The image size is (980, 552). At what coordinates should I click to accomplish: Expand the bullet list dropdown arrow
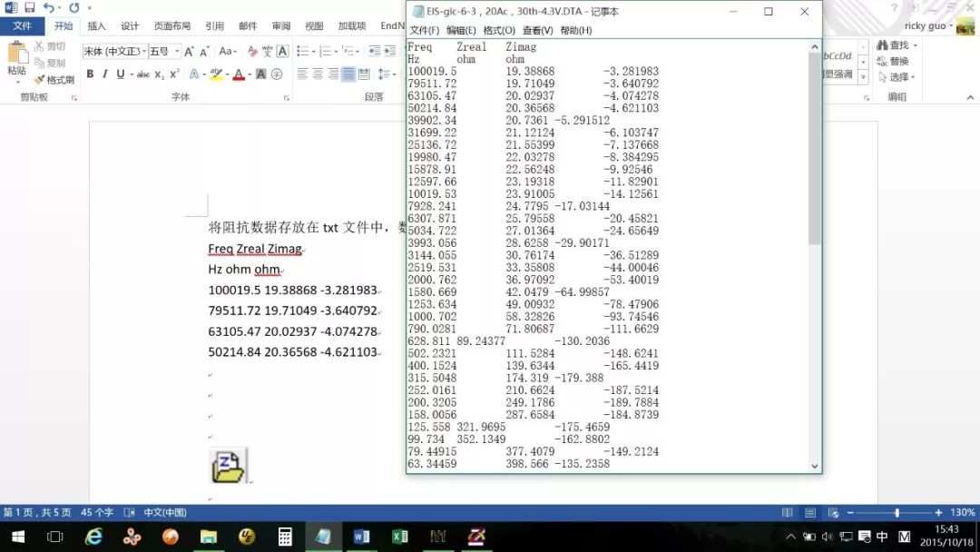(x=313, y=51)
